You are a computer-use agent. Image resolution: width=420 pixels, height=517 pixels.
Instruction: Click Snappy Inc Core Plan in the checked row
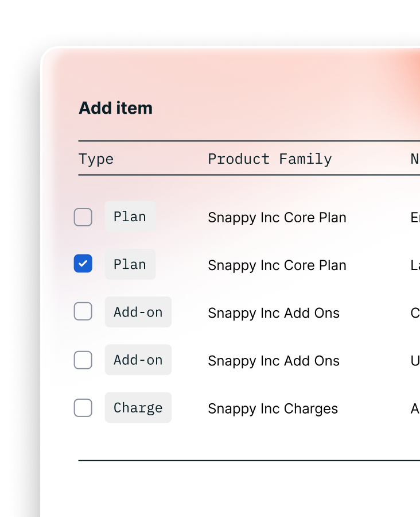click(x=277, y=265)
